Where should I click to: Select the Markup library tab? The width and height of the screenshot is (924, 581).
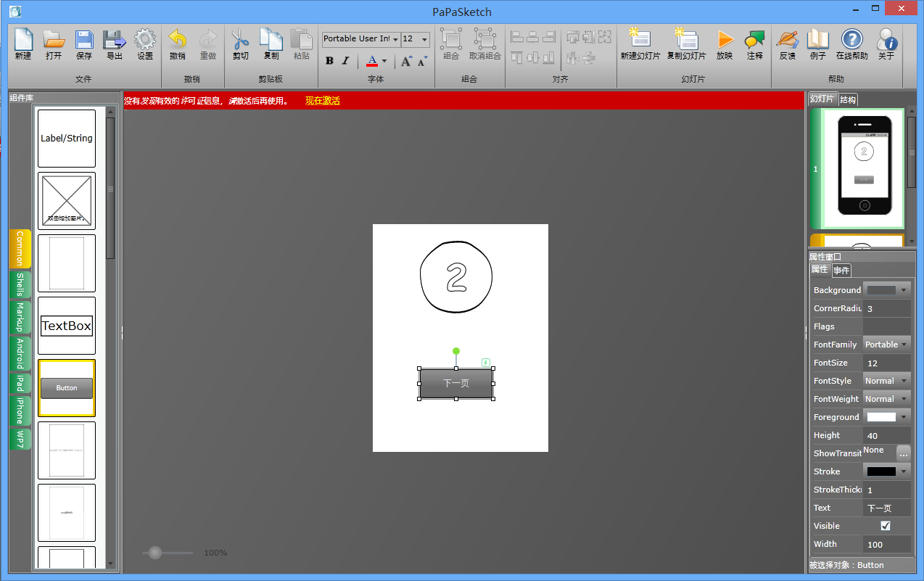pyautogui.click(x=20, y=318)
